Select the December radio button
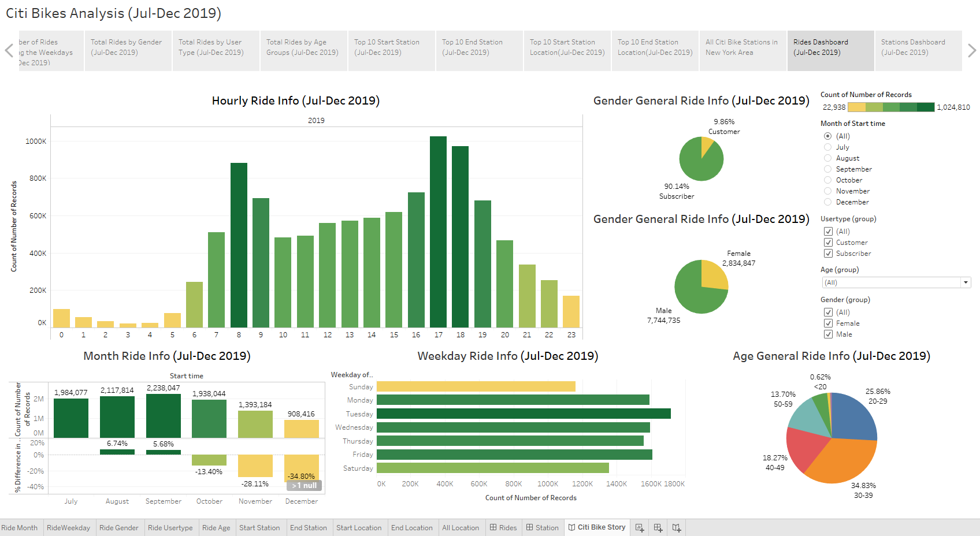This screenshot has width=980, height=536. (x=827, y=202)
